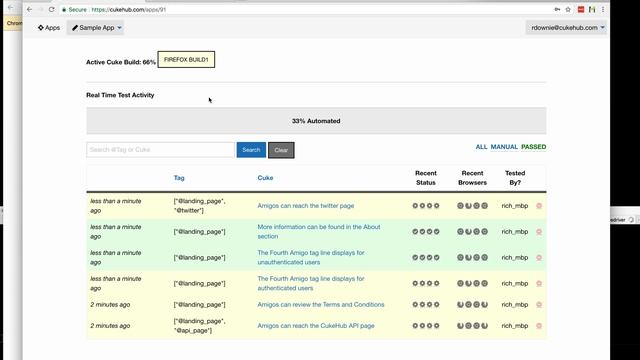Filter by MANUAL cukes
Image resolution: width=640 pixels, height=360 pixels.
point(504,147)
